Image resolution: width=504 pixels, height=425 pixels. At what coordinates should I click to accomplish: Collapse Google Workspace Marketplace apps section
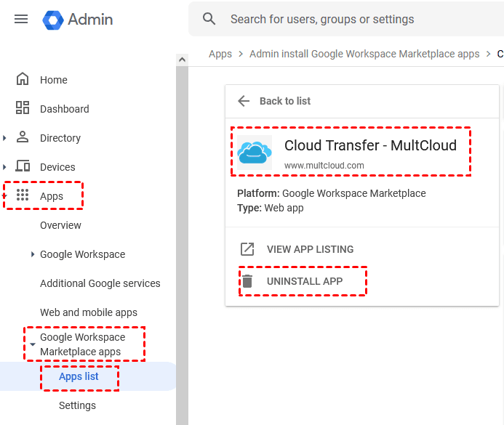click(x=33, y=345)
